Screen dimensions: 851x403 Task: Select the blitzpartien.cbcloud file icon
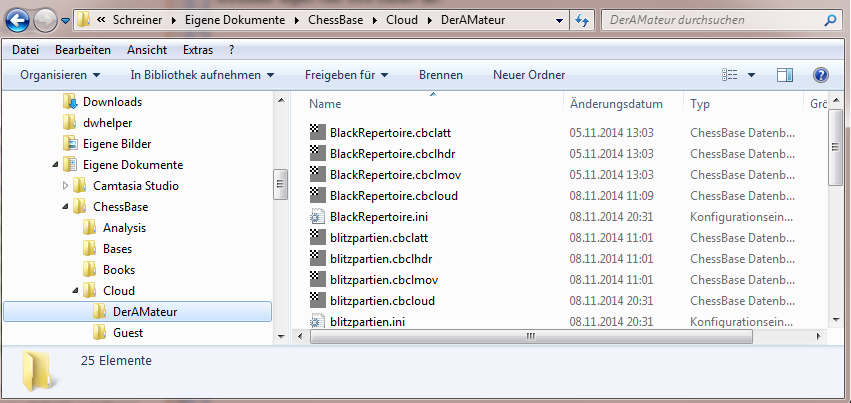[316, 300]
